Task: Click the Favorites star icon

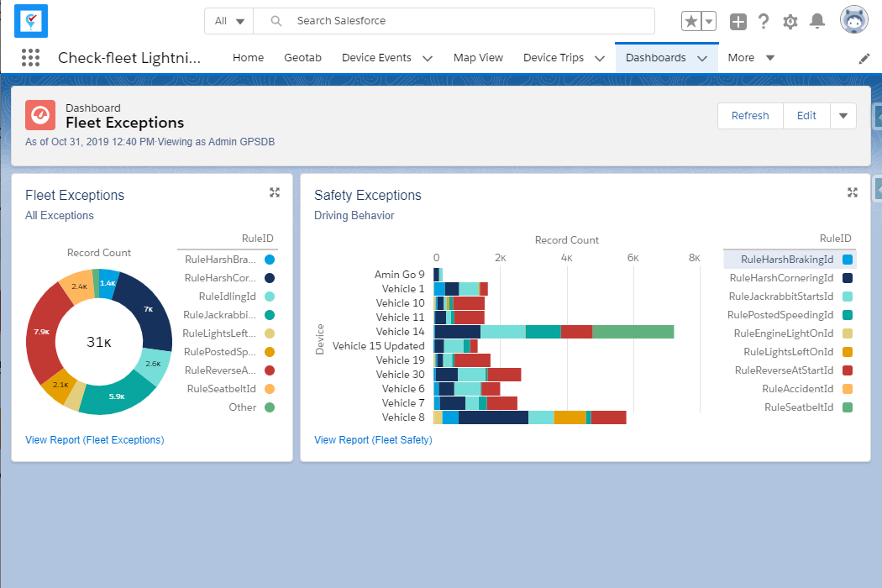Action: click(x=690, y=22)
